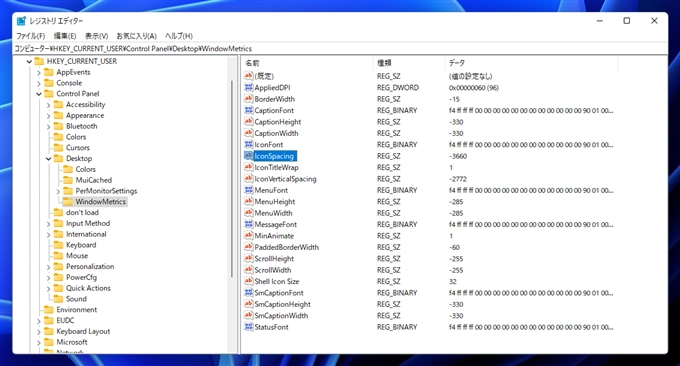
Task: Open the 表示(V) menu
Action: 96,36
